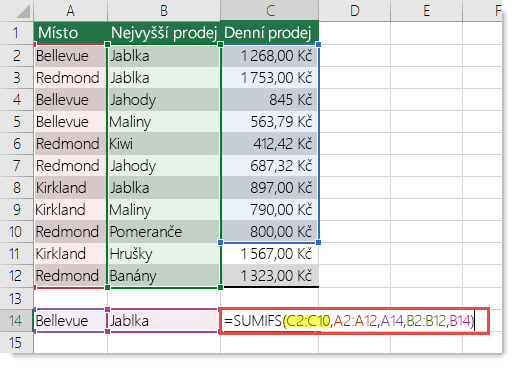Select row 1 header
This screenshot has height=368, width=517.
17,33
